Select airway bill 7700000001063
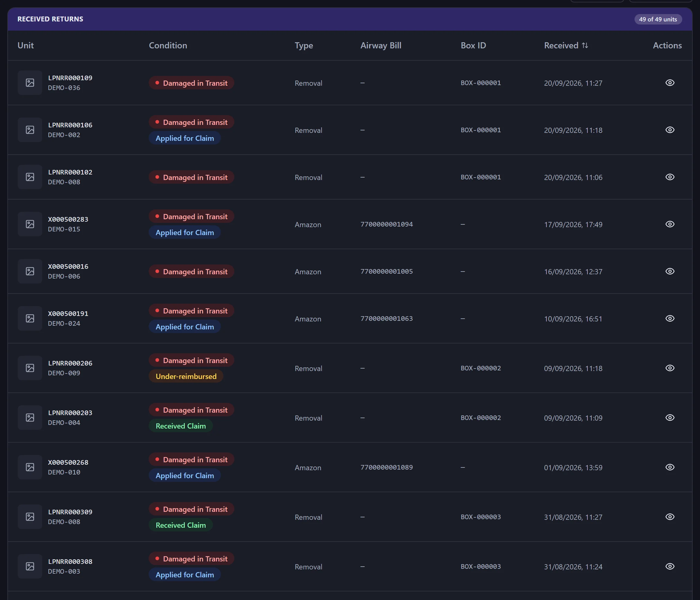Viewport: 700px width, 600px height. pos(386,318)
